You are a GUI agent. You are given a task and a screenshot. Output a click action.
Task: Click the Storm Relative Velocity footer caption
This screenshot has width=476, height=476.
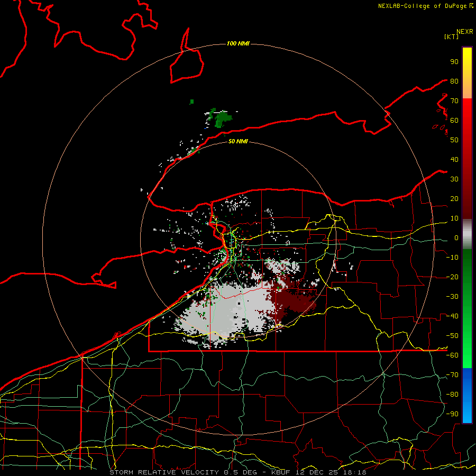pos(237,472)
